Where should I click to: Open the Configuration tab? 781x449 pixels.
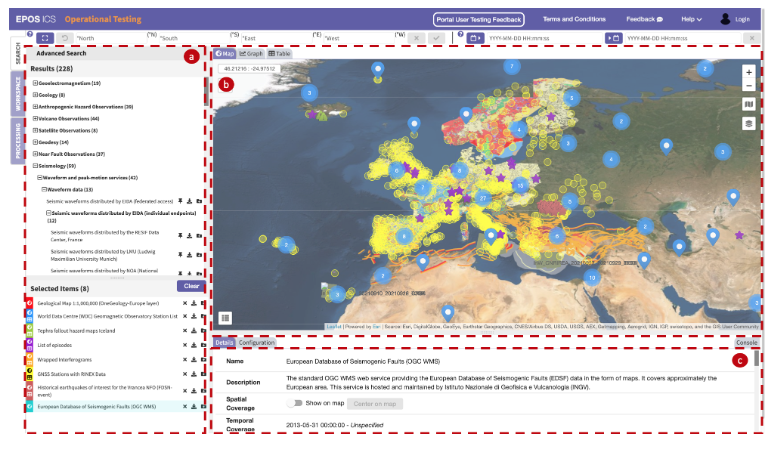coord(256,342)
